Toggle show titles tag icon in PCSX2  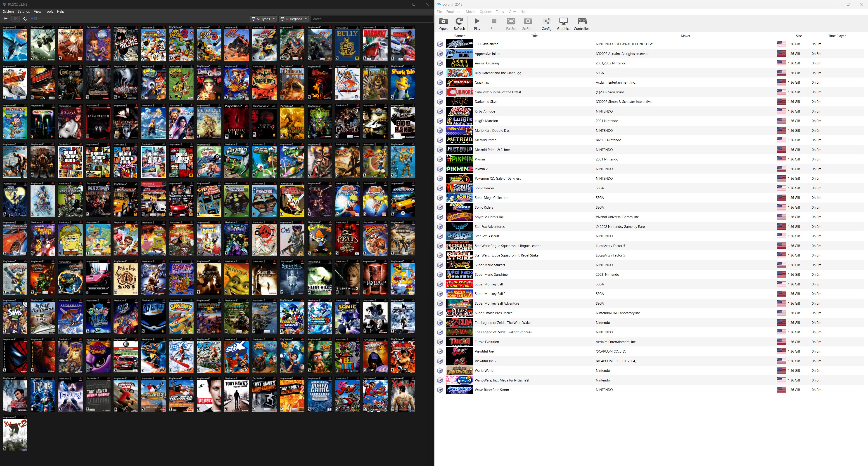click(25, 19)
